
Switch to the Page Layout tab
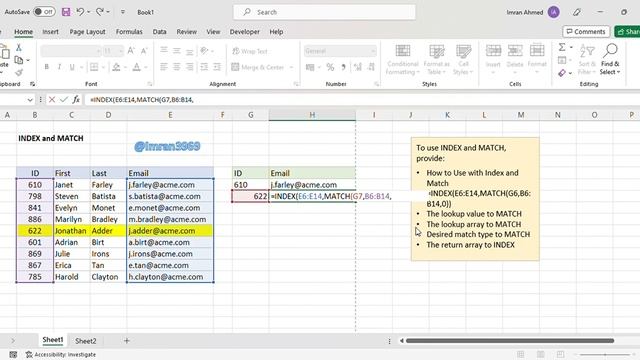(87, 32)
